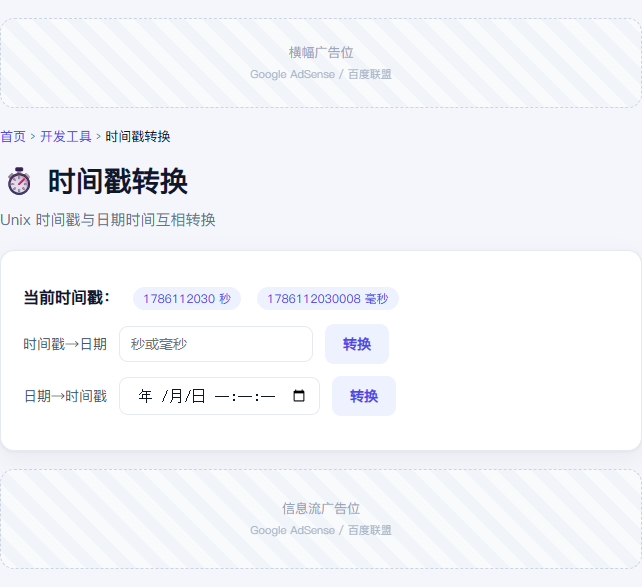Screen dimensions: 642x587
Task: Click the stopwatch icon beside the title
Action: tap(19, 181)
